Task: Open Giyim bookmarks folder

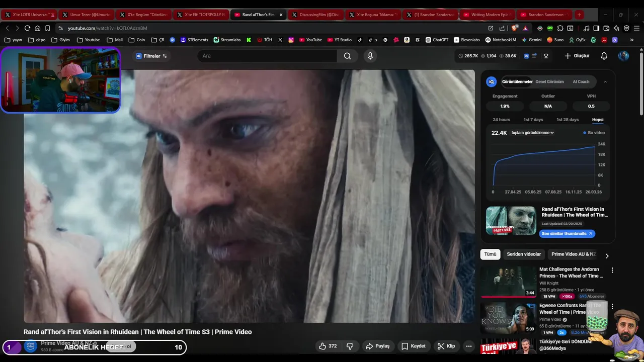Action: [60, 40]
